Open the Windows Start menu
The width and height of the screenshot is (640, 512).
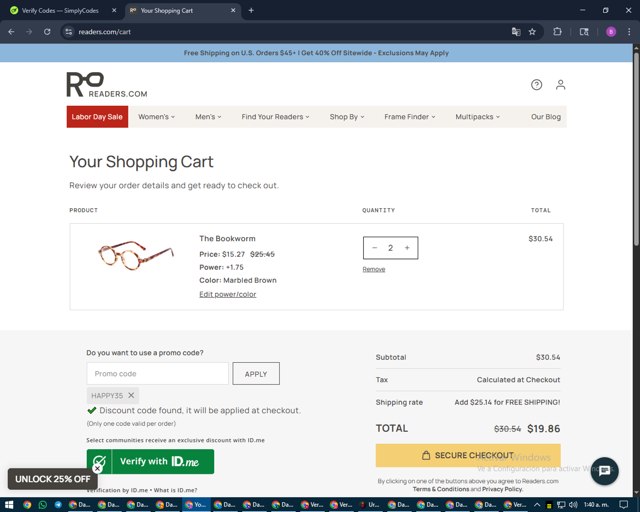[9, 505]
